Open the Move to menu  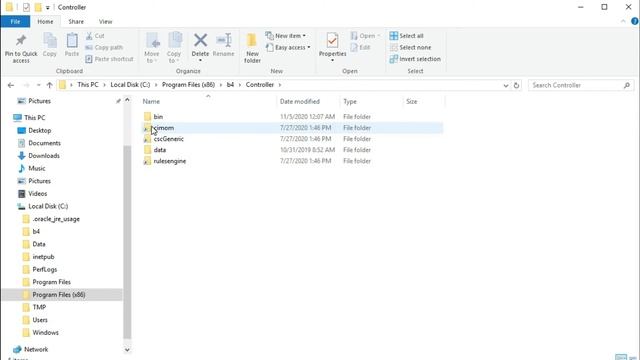pos(152,48)
